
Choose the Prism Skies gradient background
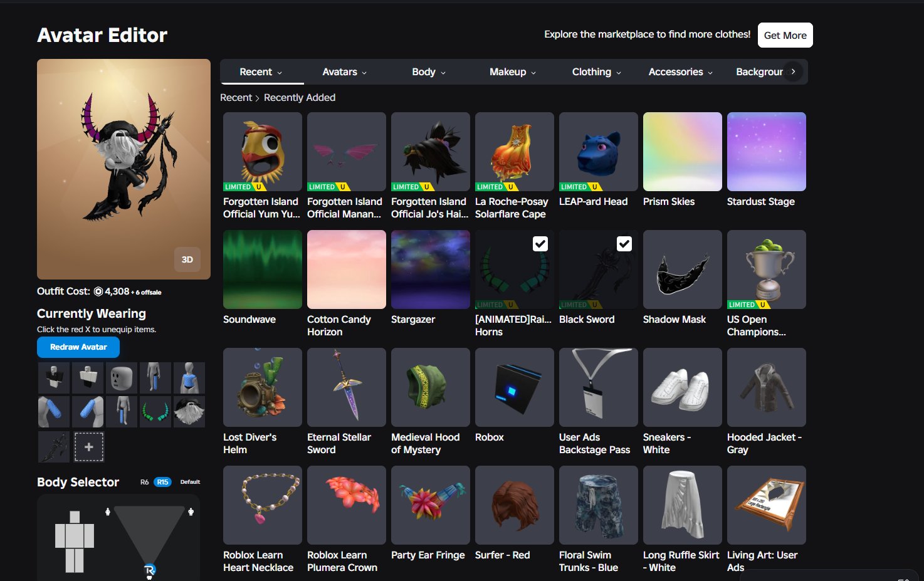[x=683, y=152]
